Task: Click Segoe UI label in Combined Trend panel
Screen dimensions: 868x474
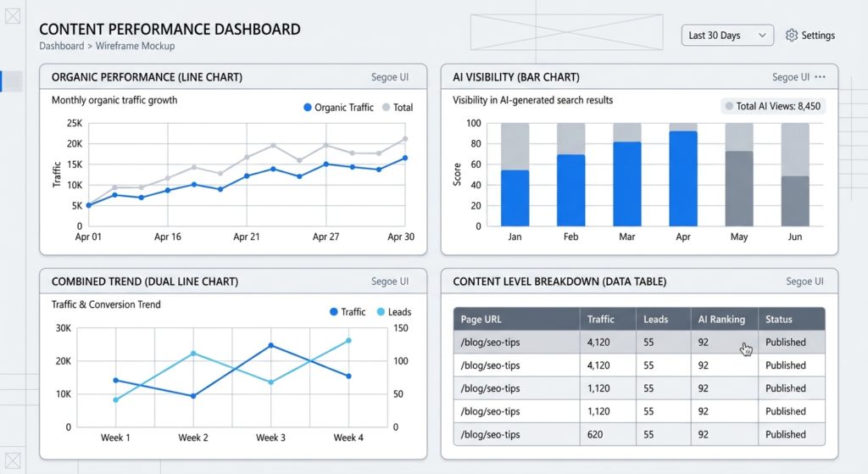Action: pyautogui.click(x=390, y=282)
